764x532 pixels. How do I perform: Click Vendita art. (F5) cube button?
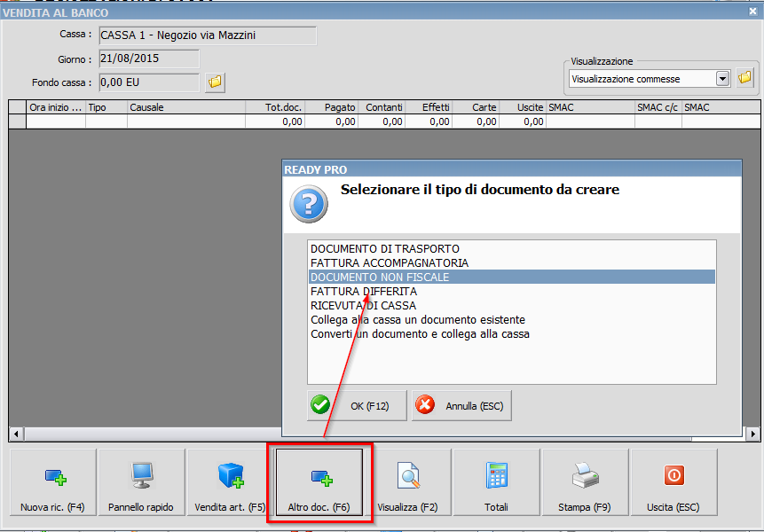tap(230, 481)
